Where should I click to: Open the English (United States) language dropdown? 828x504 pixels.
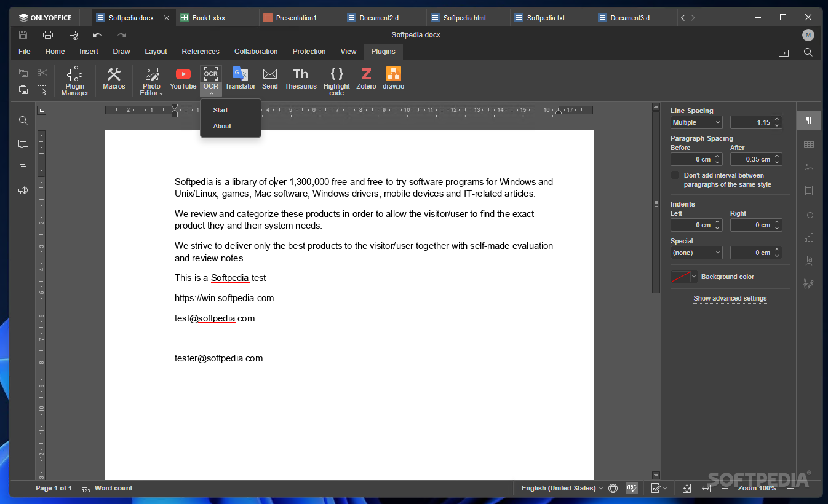[x=562, y=488]
